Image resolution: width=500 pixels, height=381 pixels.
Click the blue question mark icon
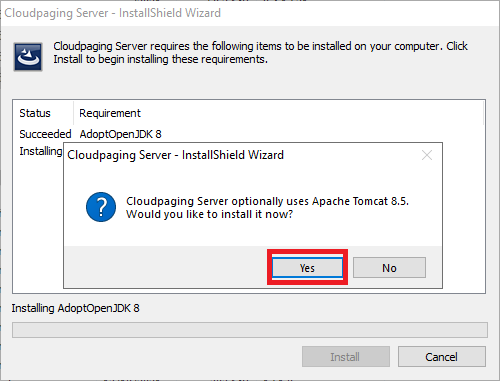(101, 207)
